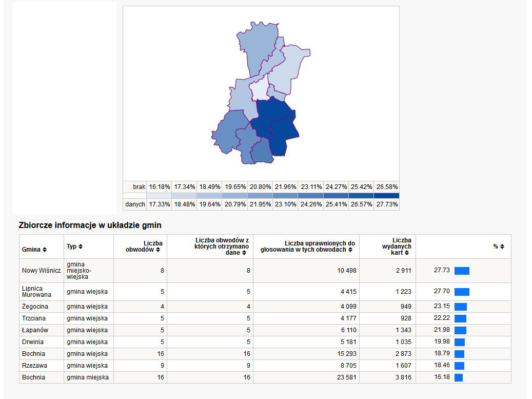Sort table by Gmina column arrows
The height and width of the screenshot is (399, 532).
point(45,250)
